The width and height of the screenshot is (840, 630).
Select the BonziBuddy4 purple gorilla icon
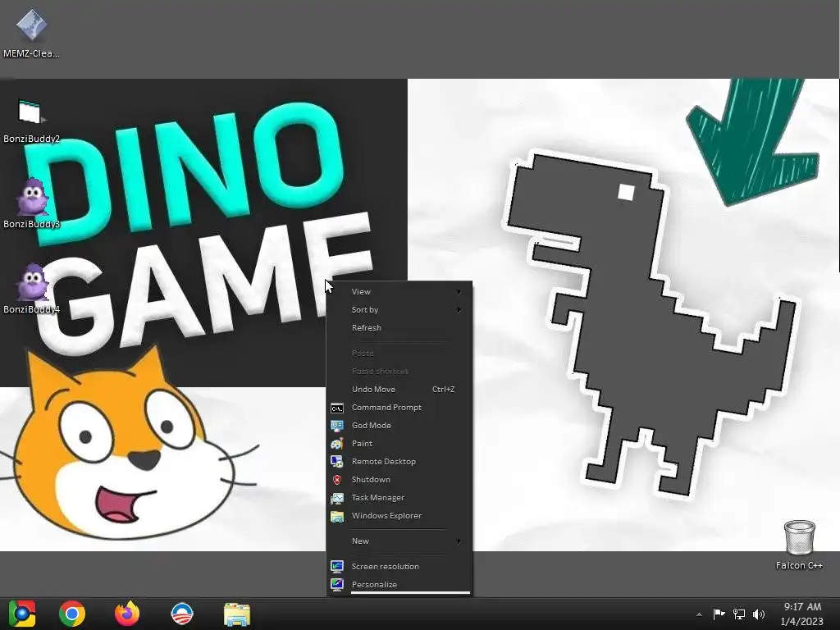tap(31, 290)
